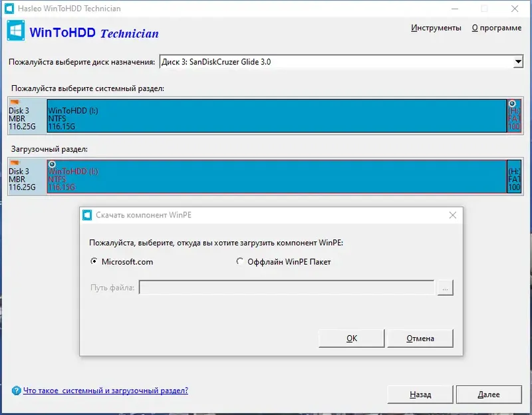532x415 pixels.
Task: Confirm with the OK button
Action: [x=352, y=339]
